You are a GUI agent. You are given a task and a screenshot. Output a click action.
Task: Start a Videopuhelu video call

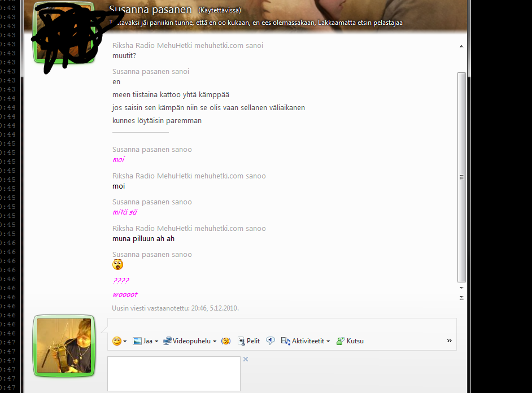click(x=187, y=341)
